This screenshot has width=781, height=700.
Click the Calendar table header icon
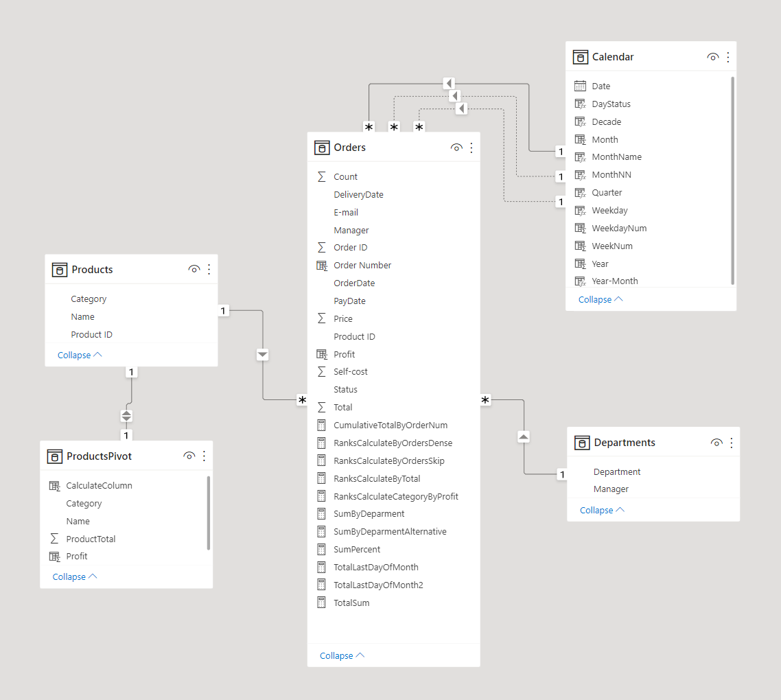(581, 57)
